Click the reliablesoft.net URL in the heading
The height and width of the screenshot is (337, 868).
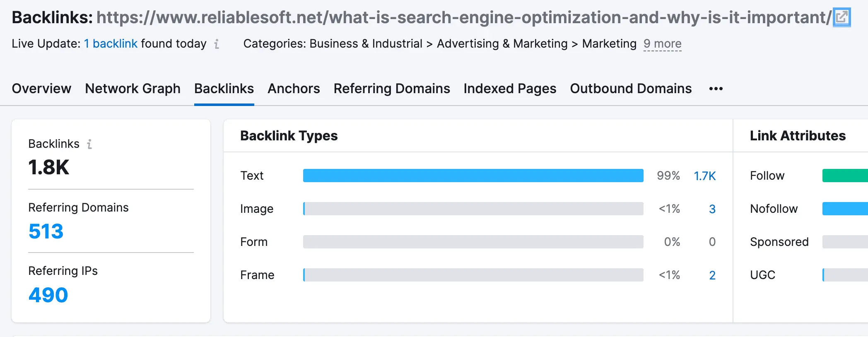click(x=464, y=17)
